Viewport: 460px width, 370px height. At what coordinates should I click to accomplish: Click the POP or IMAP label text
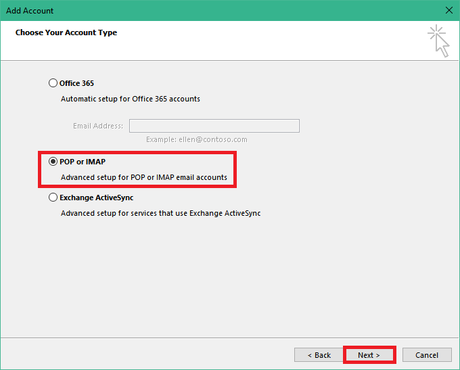(82, 162)
